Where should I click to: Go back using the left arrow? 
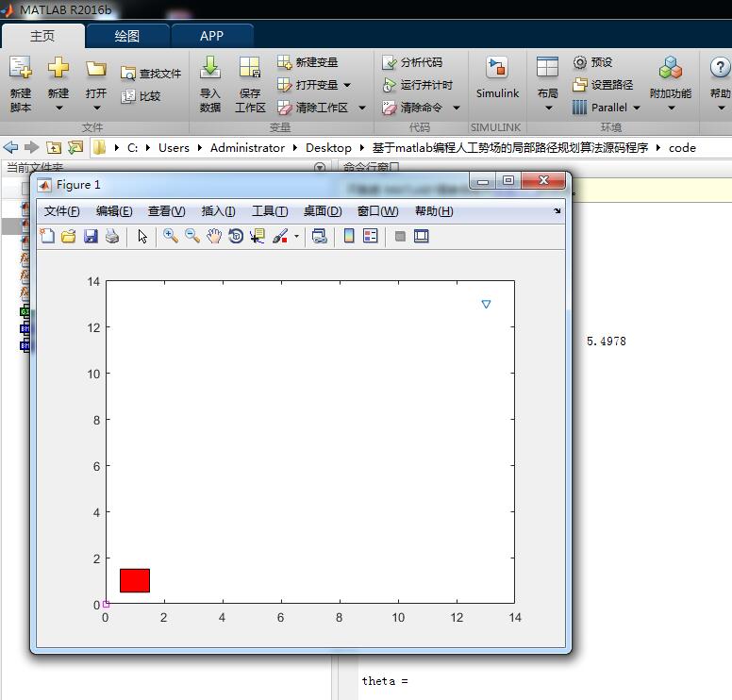pos(10,147)
